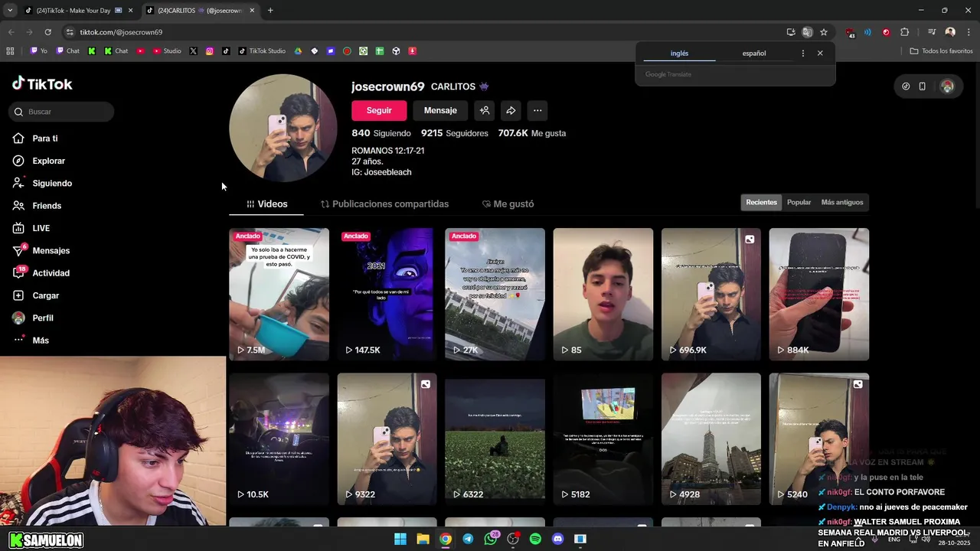Open mirror selfie post with 696.9K views
Viewport: 980px width, 551px height.
point(711,294)
